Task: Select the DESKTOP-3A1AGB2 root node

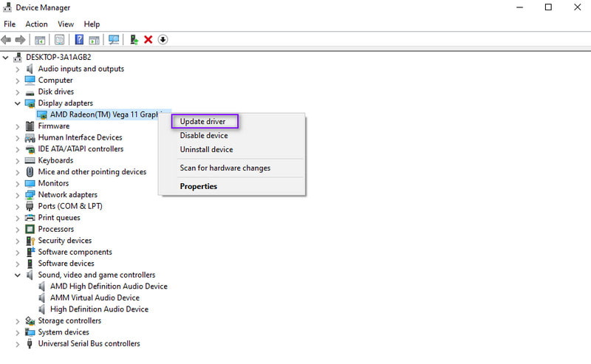Action: pyautogui.click(x=58, y=57)
